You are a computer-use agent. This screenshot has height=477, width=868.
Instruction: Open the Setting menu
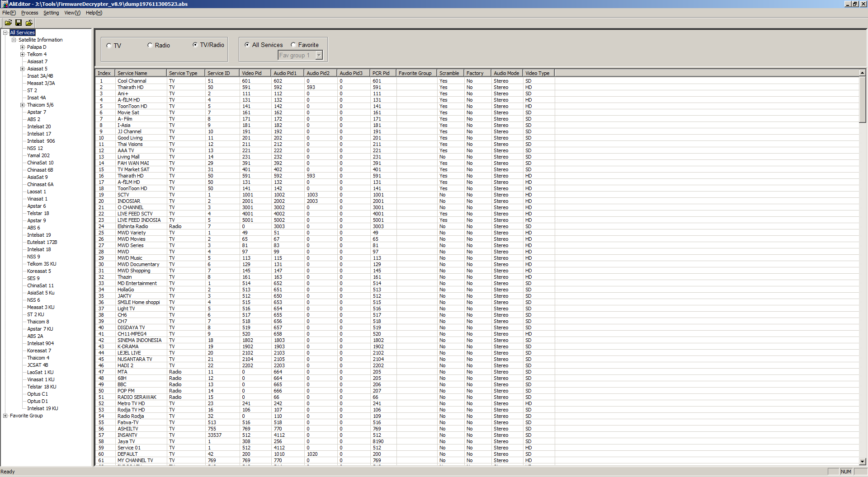(51, 13)
